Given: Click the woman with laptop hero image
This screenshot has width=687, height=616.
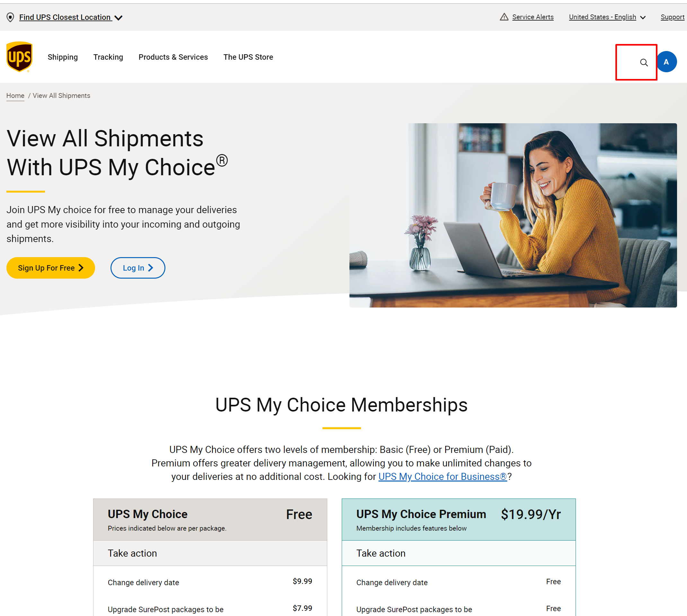Looking at the screenshot, I should coord(513,215).
